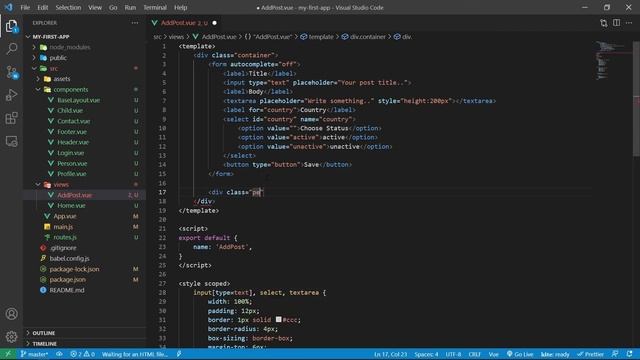The width and height of the screenshot is (640, 360).
Task: Open the notifications bell in status bar
Action: point(629,354)
